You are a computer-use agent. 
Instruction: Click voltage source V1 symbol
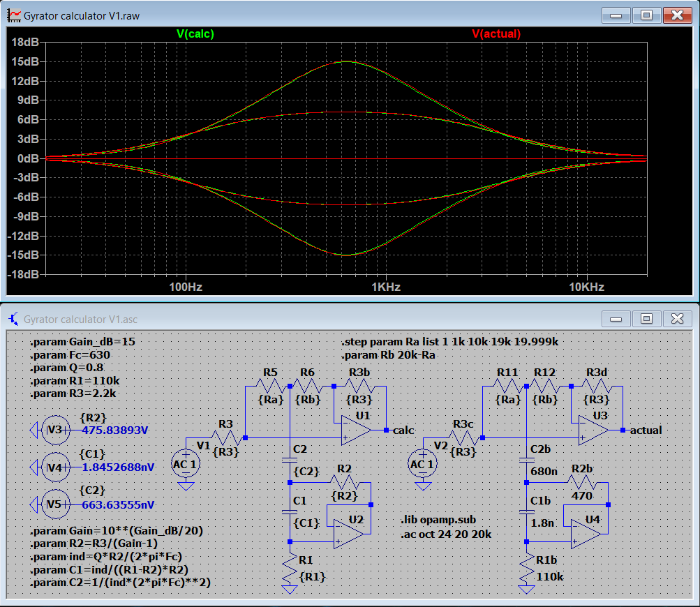(x=186, y=464)
